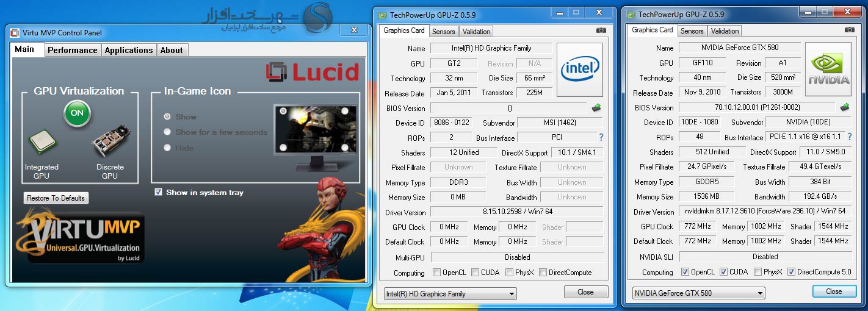The height and width of the screenshot is (311, 868).
Task: Click the nvlddmkm ForceWare 296.10 driver field
Action: point(765,211)
